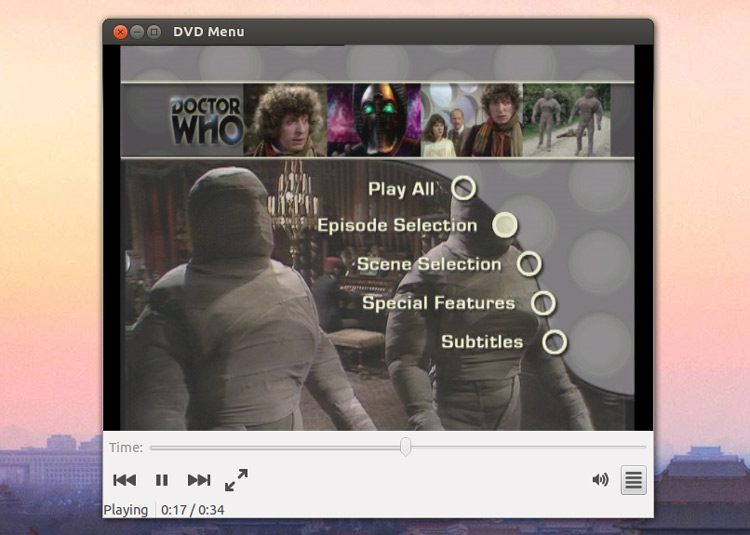
Task: Click the circle beside Special Features
Action: [x=543, y=303]
